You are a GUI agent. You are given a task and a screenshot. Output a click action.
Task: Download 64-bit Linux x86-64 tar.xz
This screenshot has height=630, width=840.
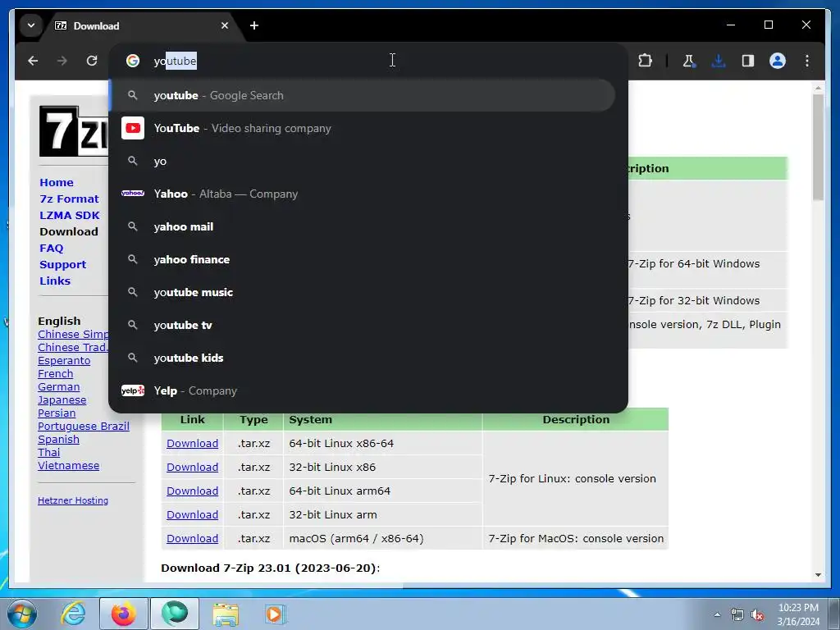192,444
